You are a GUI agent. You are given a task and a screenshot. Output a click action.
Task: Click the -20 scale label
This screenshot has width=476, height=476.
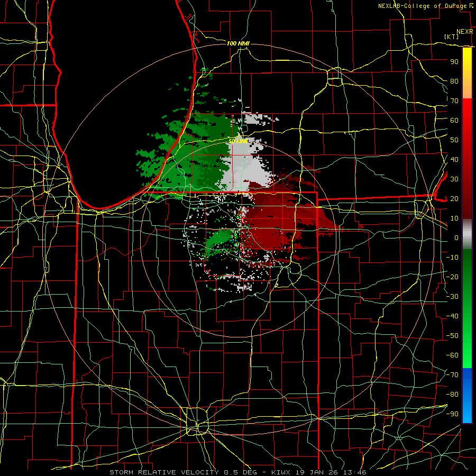452,277
